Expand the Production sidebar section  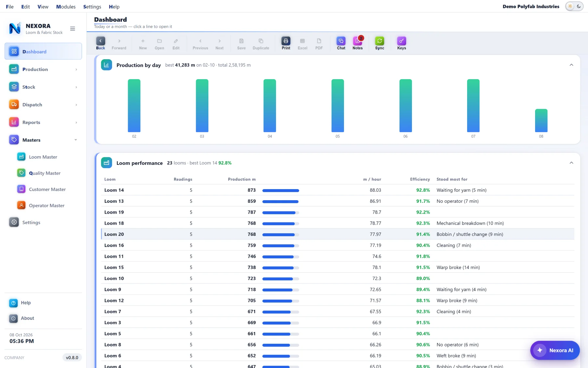(x=43, y=69)
